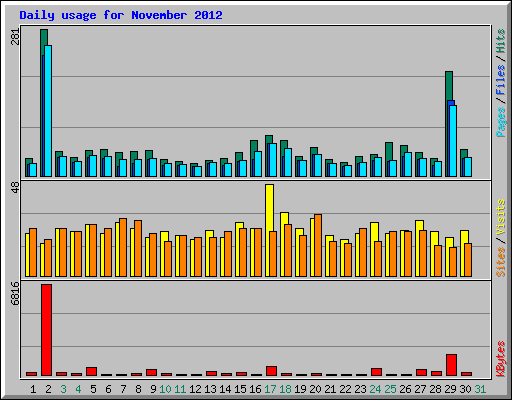Screen dimensions: 512x400
Task: Click day label '21' on the axis
Action: tap(330, 389)
